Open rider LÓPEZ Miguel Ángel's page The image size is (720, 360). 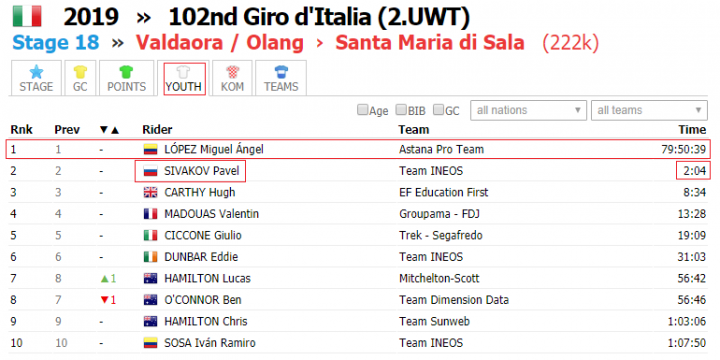point(214,149)
